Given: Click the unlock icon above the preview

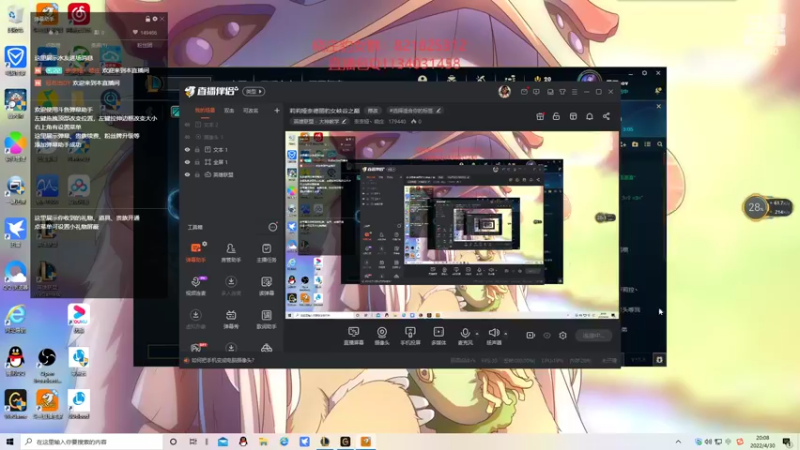Looking at the screenshot, I should [x=556, y=117].
